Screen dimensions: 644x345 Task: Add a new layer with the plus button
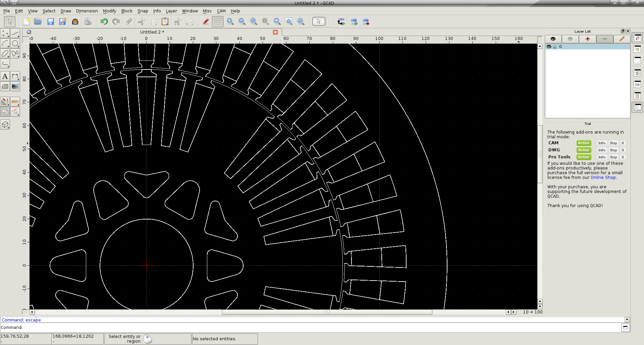(588, 39)
